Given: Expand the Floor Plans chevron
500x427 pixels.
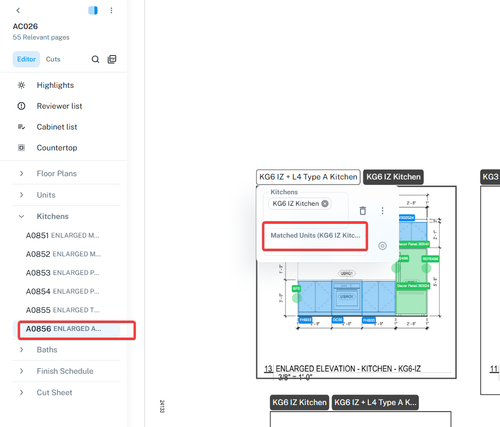Looking at the screenshot, I should coord(21,173).
